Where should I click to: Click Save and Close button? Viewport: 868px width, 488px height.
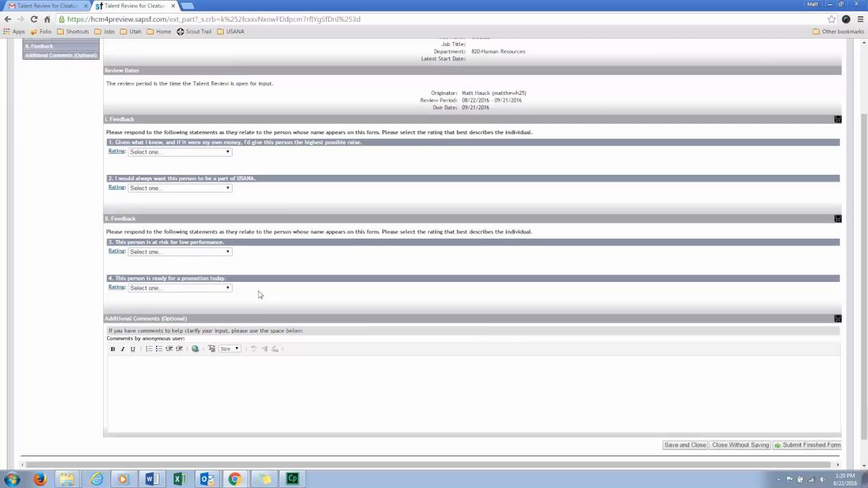685,445
